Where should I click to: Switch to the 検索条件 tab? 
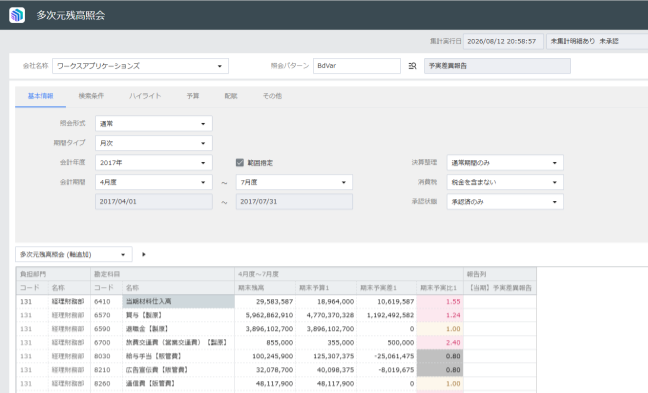tap(91, 96)
